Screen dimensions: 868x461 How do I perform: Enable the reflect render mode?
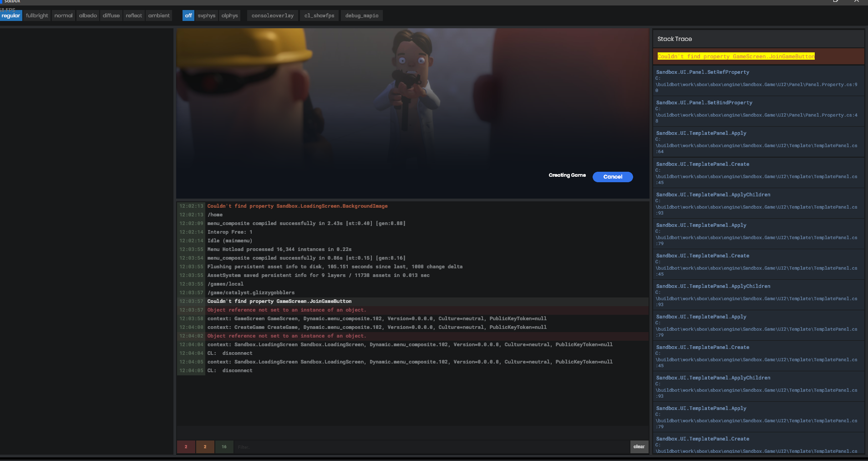click(134, 15)
